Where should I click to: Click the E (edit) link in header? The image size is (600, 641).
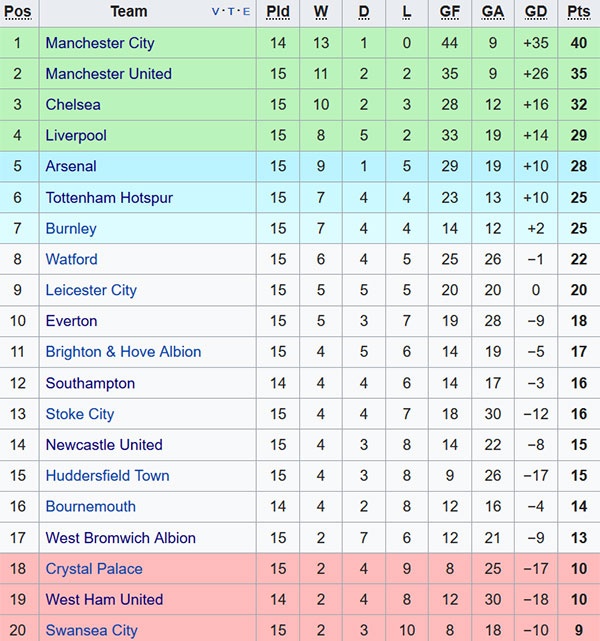(245, 13)
